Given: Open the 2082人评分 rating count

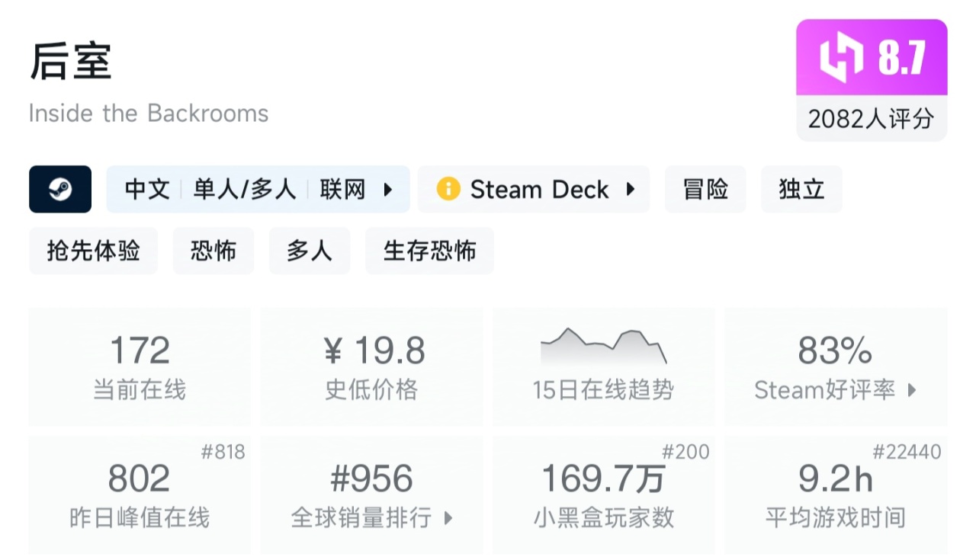Looking at the screenshot, I should point(872,118).
